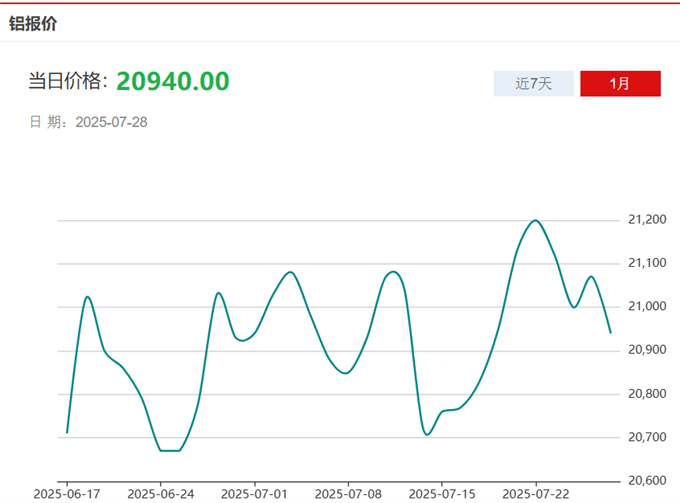Select the 2025-07-01 x-axis label
This screenshot has height=503, width=680.
pyautogui.click(x=254, y=494)
